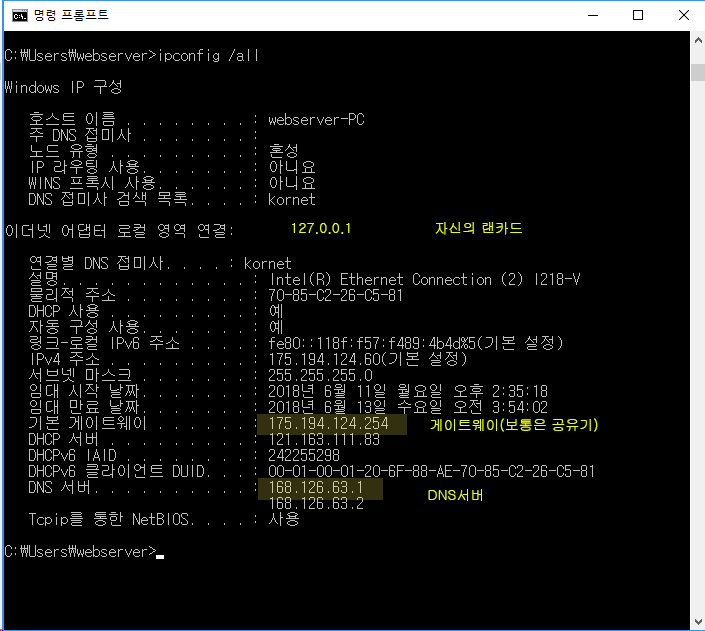Viewport: 705px width, 631px height.
Task: Click the node type value '혼성'
Action: pos(283,151)
